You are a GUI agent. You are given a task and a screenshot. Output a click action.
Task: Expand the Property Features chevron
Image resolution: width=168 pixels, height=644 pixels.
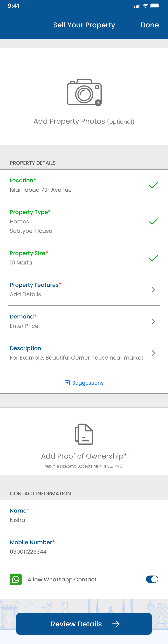pos(153,290)
